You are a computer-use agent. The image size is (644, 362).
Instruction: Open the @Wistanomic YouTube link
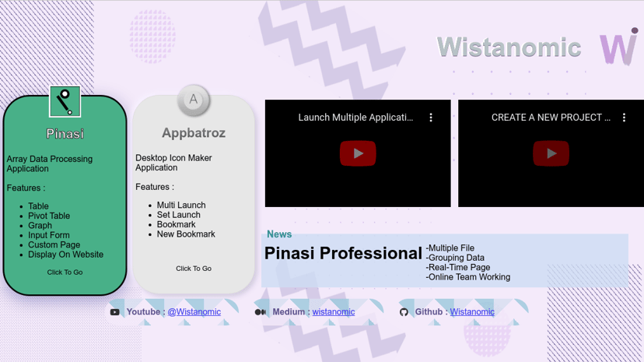pos(194,312)
